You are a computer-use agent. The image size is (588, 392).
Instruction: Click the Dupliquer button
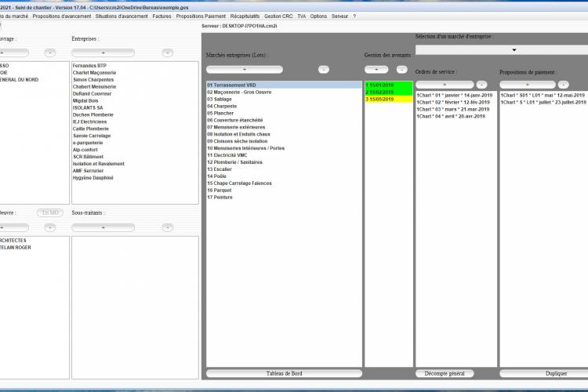click(556, 373)
